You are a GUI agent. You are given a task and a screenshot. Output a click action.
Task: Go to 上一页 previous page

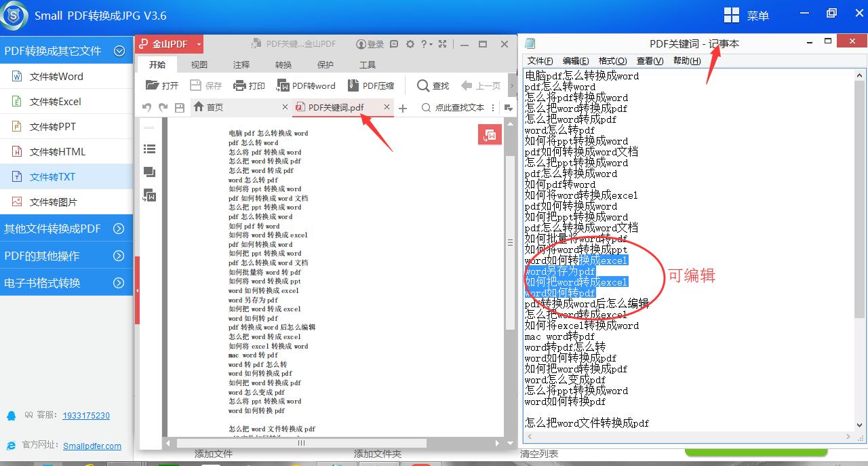481,85
